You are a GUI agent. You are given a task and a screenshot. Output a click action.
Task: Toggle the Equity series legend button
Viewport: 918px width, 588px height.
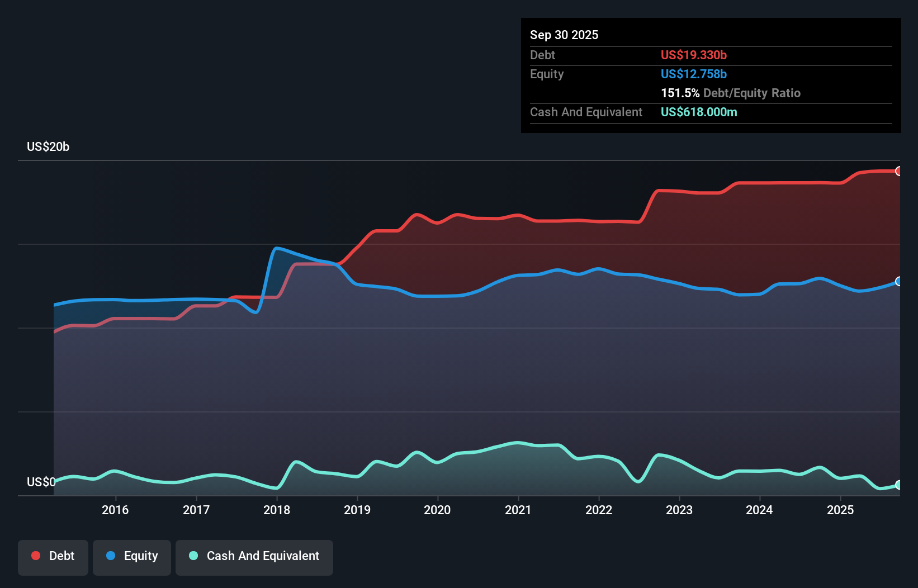tap(132, 557)
